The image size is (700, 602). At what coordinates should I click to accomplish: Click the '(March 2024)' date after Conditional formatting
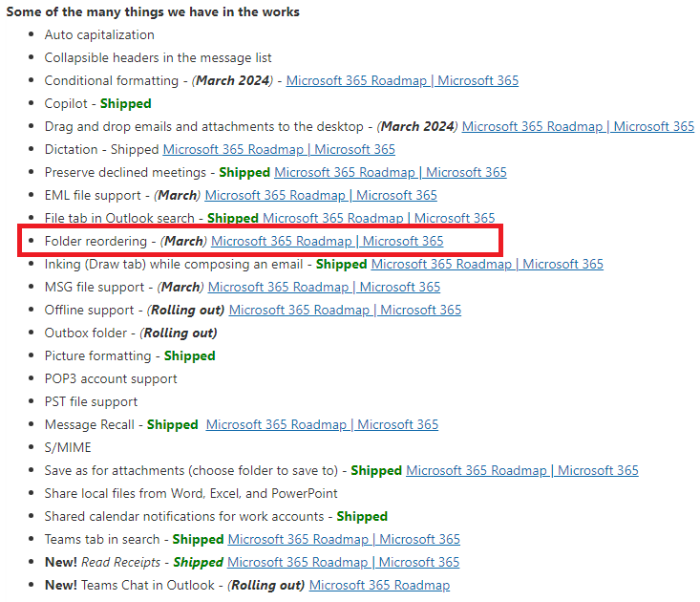tap(232, 80)
